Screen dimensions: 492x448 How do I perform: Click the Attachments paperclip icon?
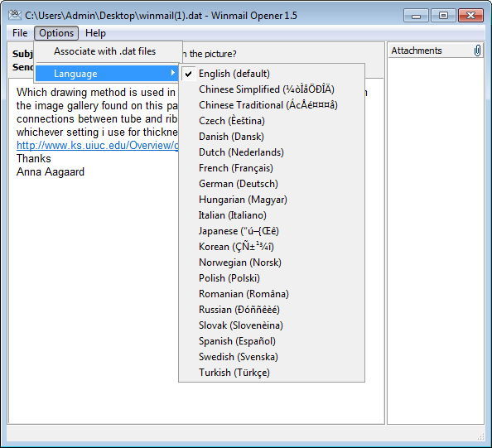[477, 51]
